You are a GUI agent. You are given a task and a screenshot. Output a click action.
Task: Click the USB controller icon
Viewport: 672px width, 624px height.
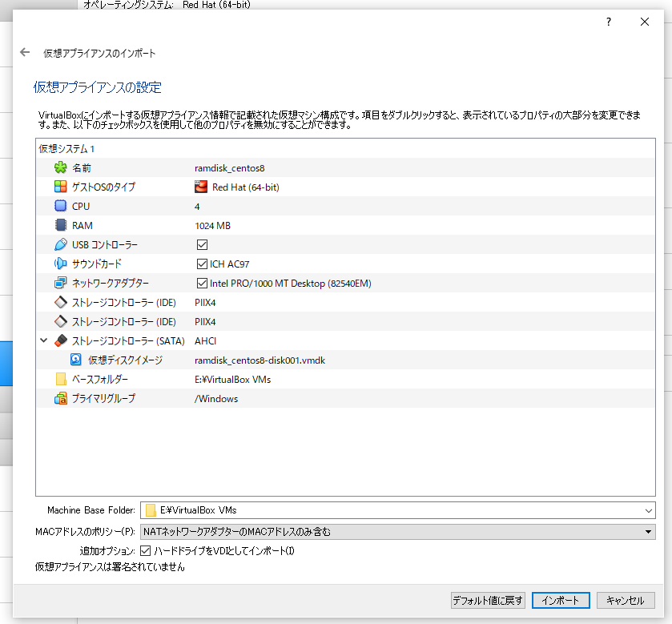(x=60, y=244)
